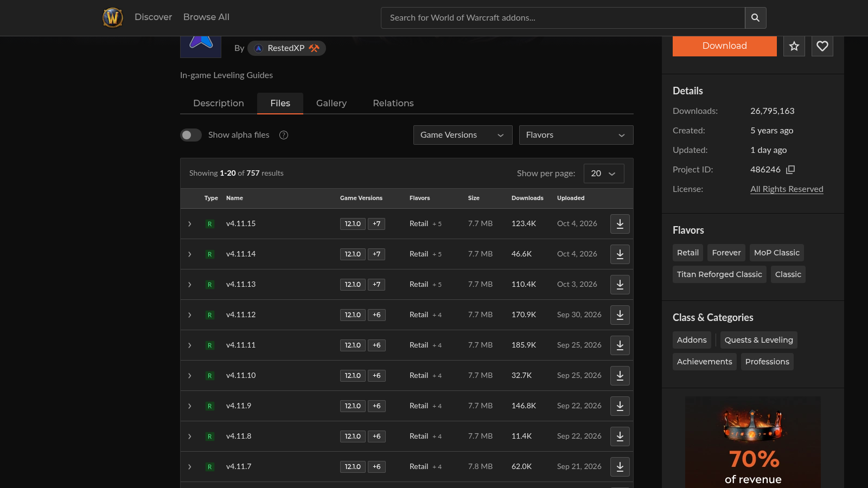868x488 pixels.
Task: Click the MoP Classic flavor tag
Action: tap(777, 253)
